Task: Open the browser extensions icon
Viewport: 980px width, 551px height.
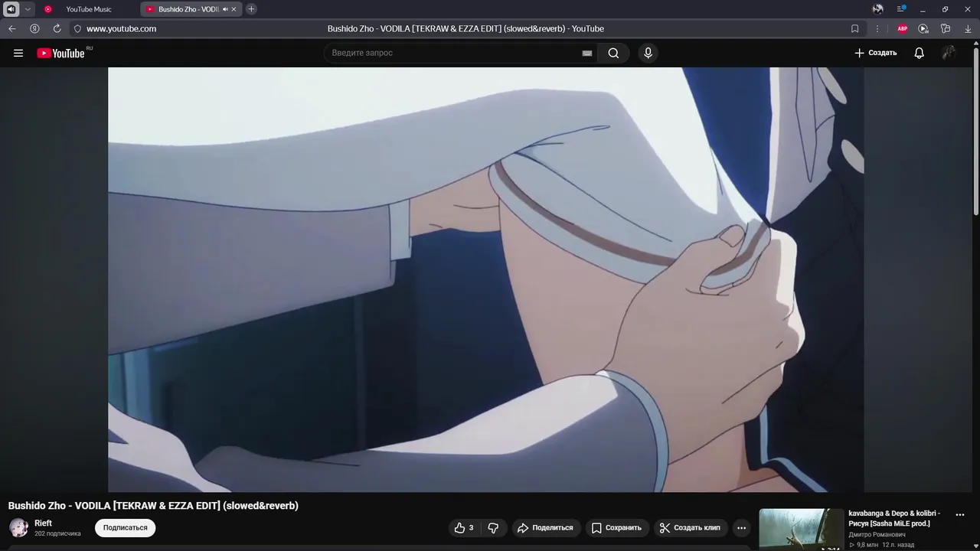Action: (x=946, y=28)
